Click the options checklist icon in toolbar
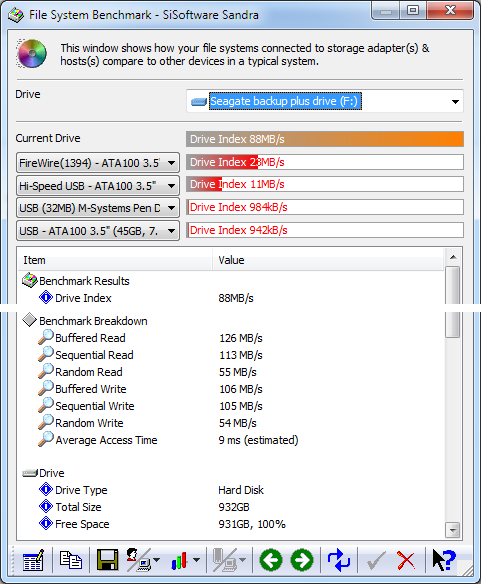This screenshot has width=481, height=585. coord(33,560)
